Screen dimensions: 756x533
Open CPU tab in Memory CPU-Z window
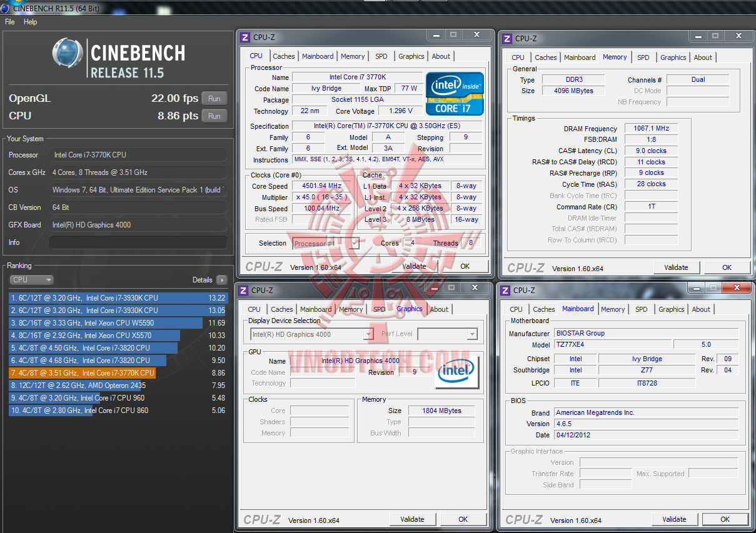tap(518, 57)
